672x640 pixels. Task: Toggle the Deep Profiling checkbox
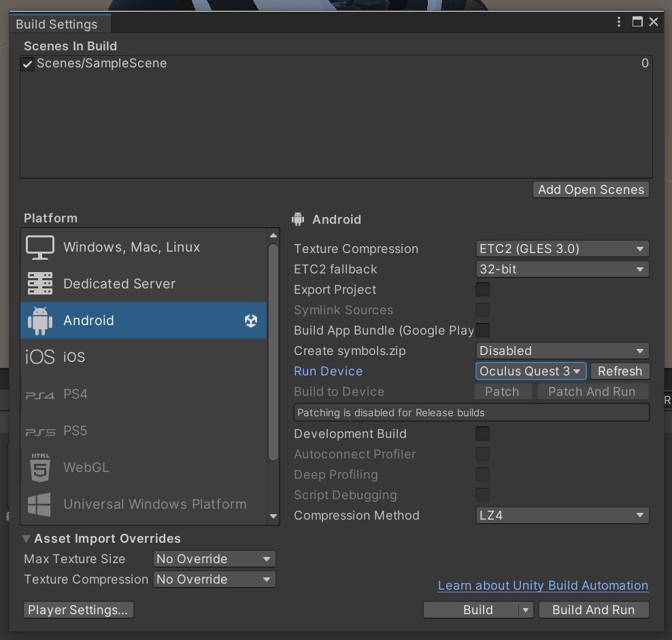pyautogui.click(x=482, y=475)
